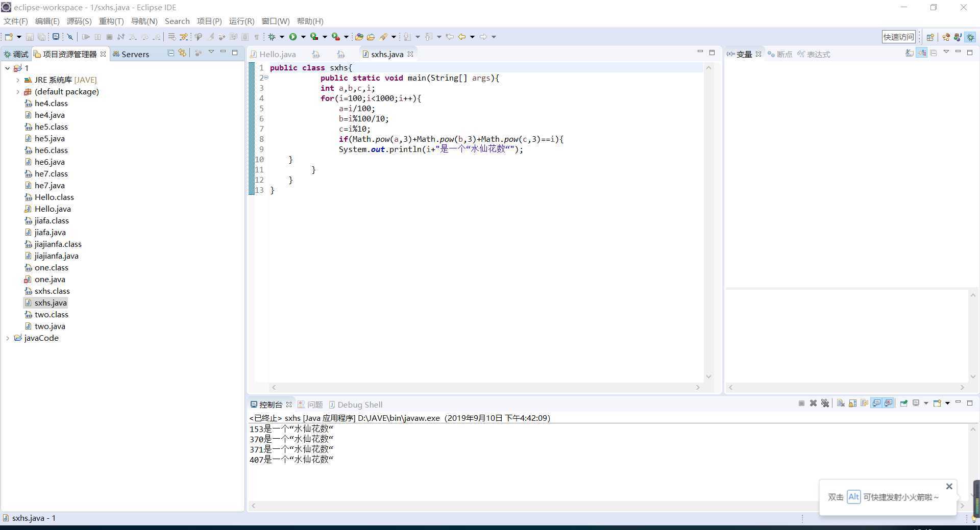Click the green Run button icon
The image size is (980, 530).
coord(293,37)
